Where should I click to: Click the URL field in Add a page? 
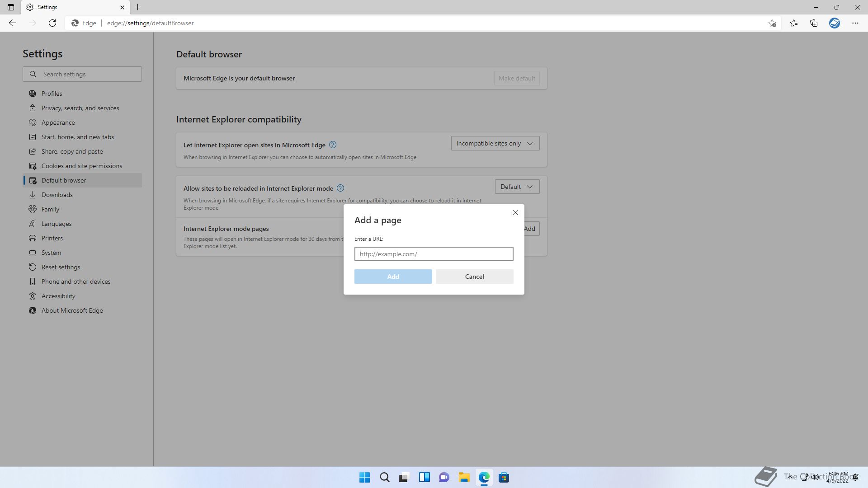434,254
